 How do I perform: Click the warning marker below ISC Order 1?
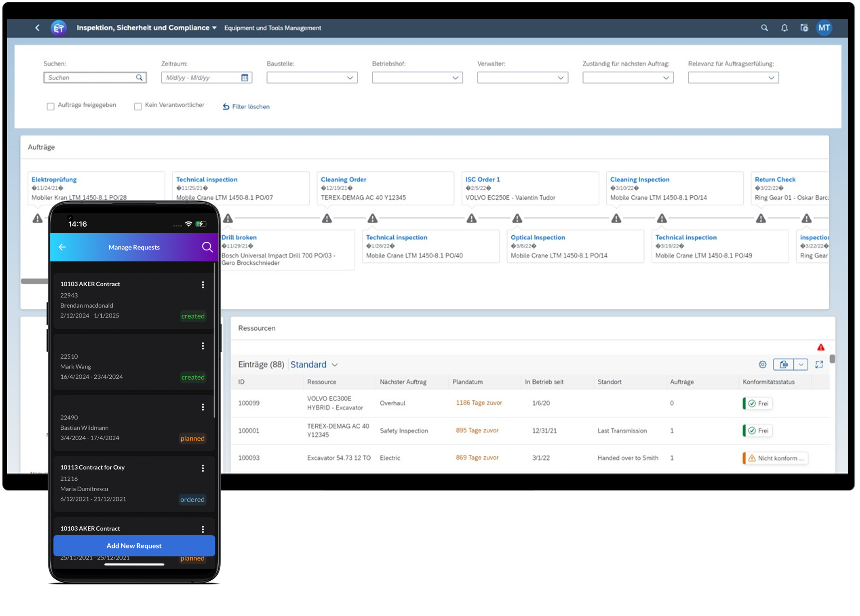point(471,218)
